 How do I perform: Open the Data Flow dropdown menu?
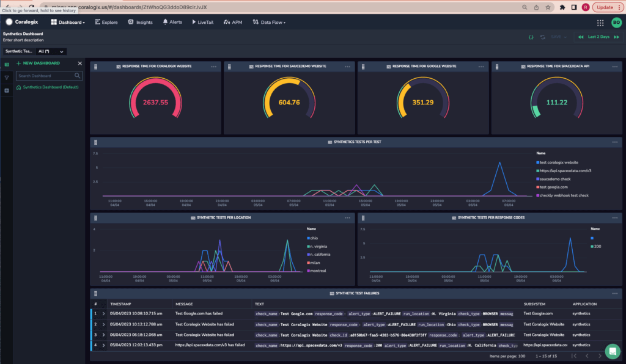[269, 23]
